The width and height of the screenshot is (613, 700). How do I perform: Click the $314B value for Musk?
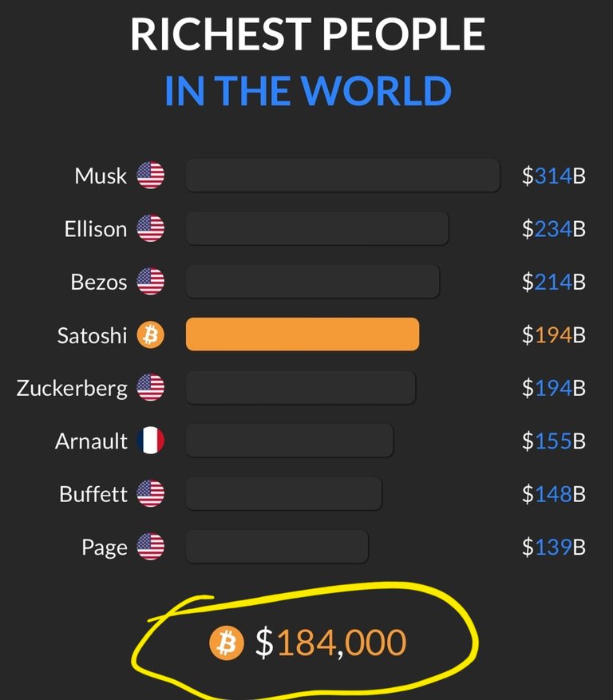click(x=554, y=176)
